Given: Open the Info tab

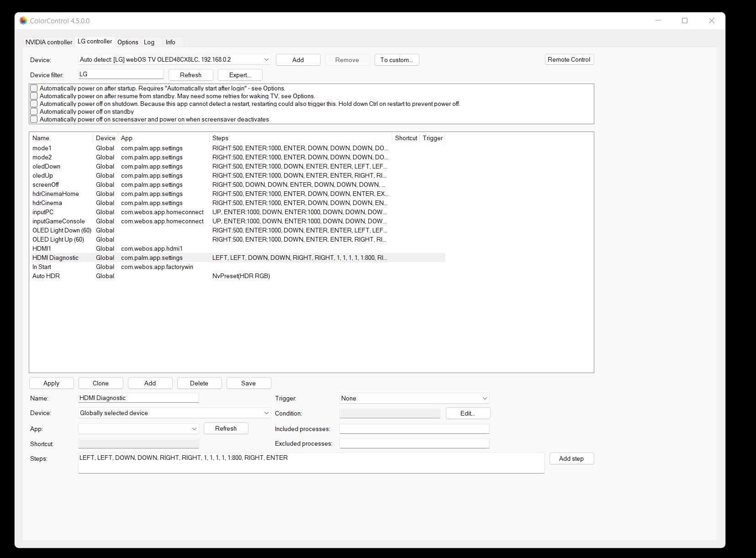Looking at the screenshot, I should pos(170,42).
